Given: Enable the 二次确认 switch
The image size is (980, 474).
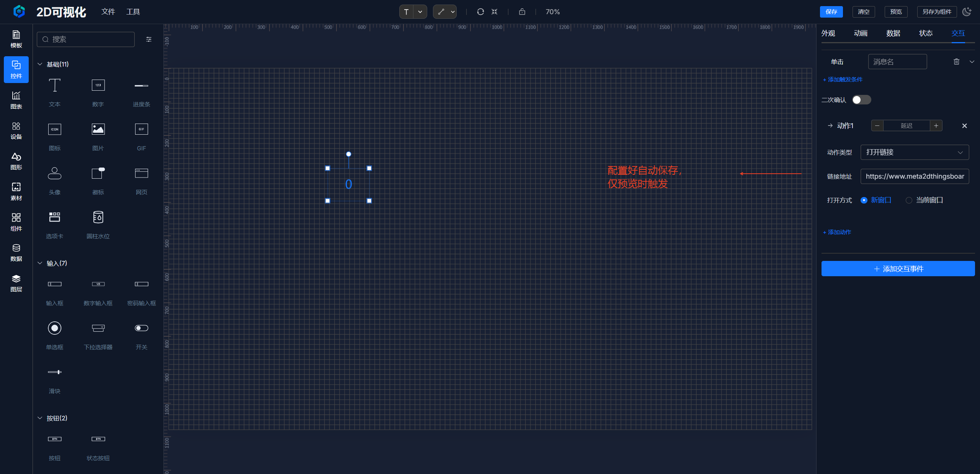Looking at the screenshot, I should (861, 100).
